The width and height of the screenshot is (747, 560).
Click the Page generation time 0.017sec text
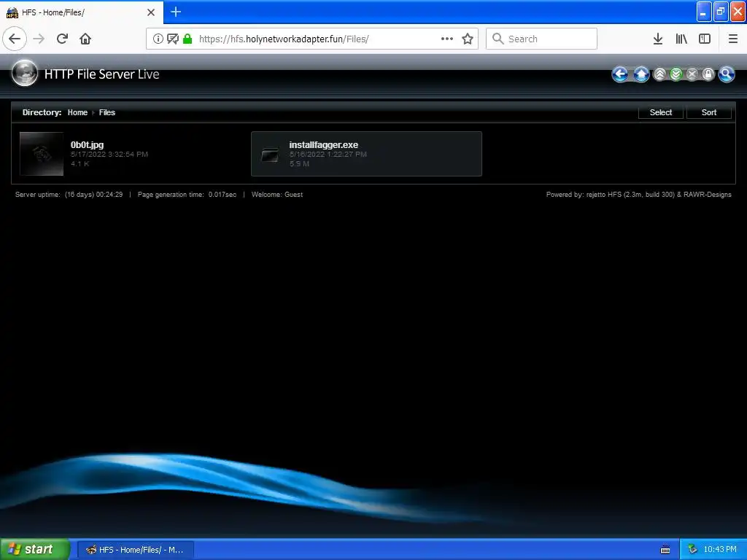coord(187,194)
